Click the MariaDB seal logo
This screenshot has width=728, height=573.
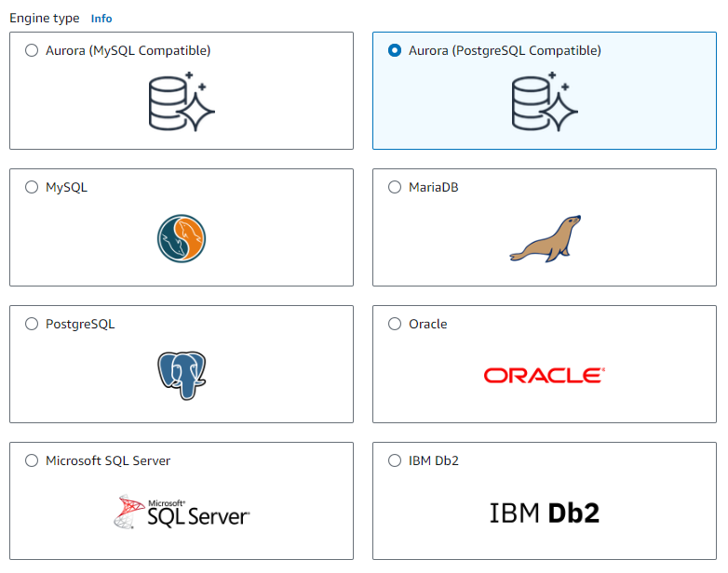[546, 238]
